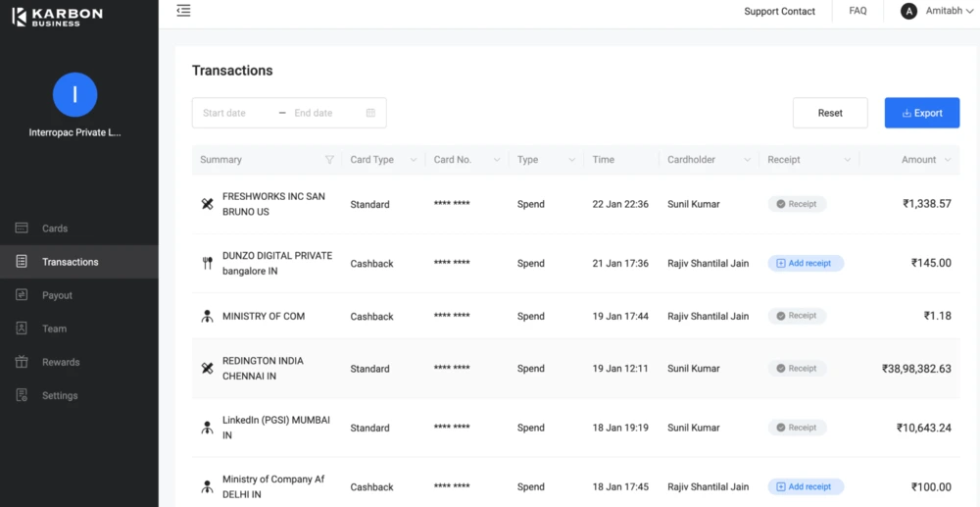Click the Transactions sidebar icon
This screenshot has height=507, width=980.
coord(22,261)
